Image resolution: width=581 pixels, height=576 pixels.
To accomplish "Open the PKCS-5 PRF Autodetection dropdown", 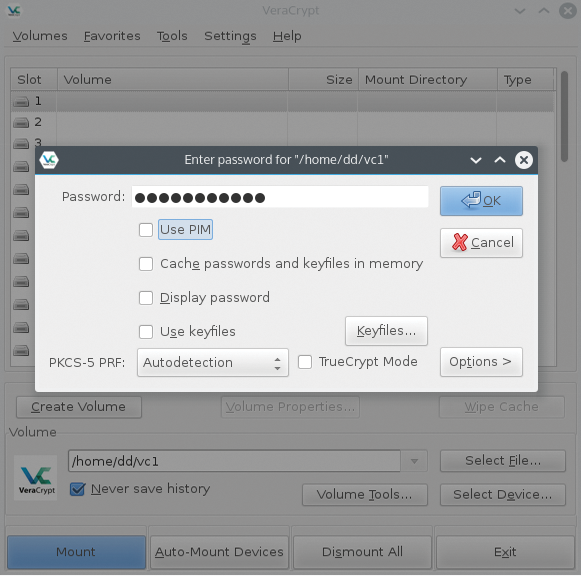I will pyautogui.click(x=213, y=362).
